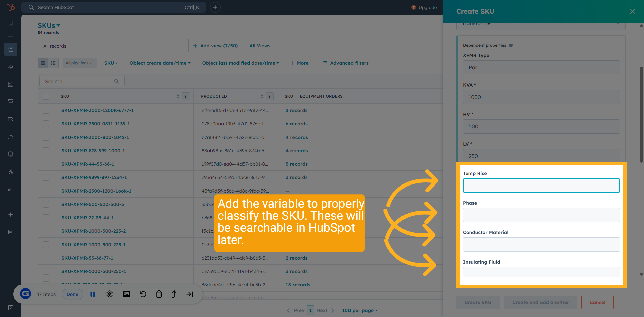Click Create and add another button
The height and width of the screenshot is (317, 644).
pyautogui.click(x=540, y=302)
